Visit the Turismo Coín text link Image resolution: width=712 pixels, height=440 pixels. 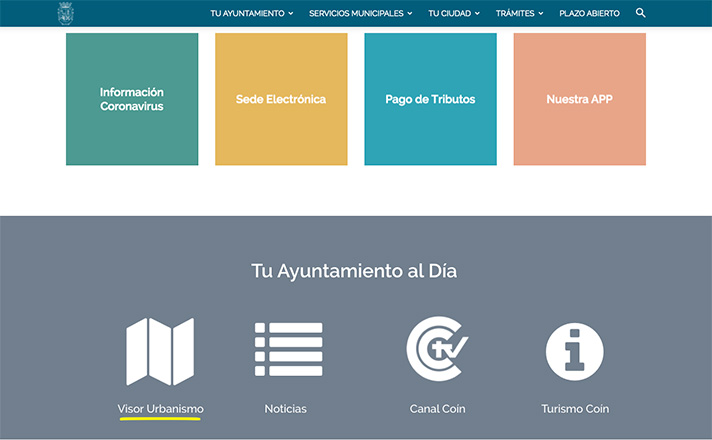pyautogui.click(x=575, y=409)
